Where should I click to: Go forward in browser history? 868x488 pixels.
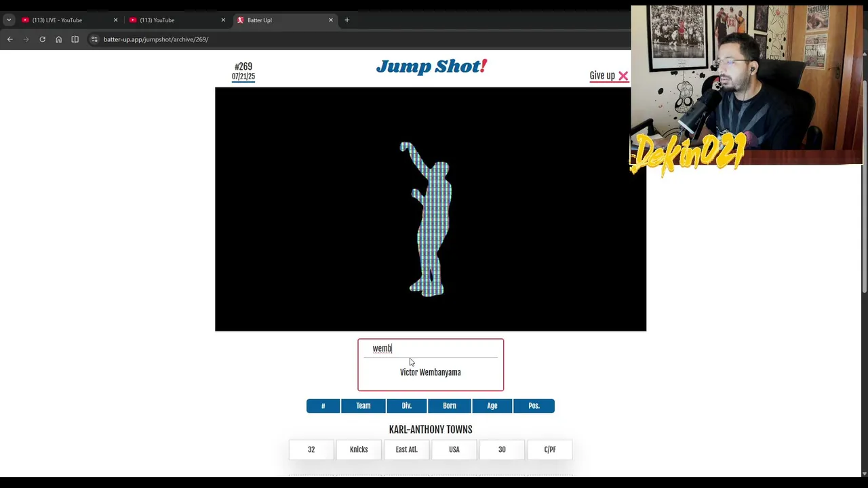(26, 39)
